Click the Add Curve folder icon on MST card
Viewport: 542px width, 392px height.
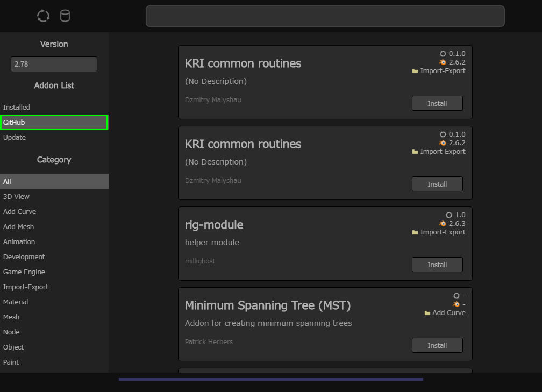[427, 313]
